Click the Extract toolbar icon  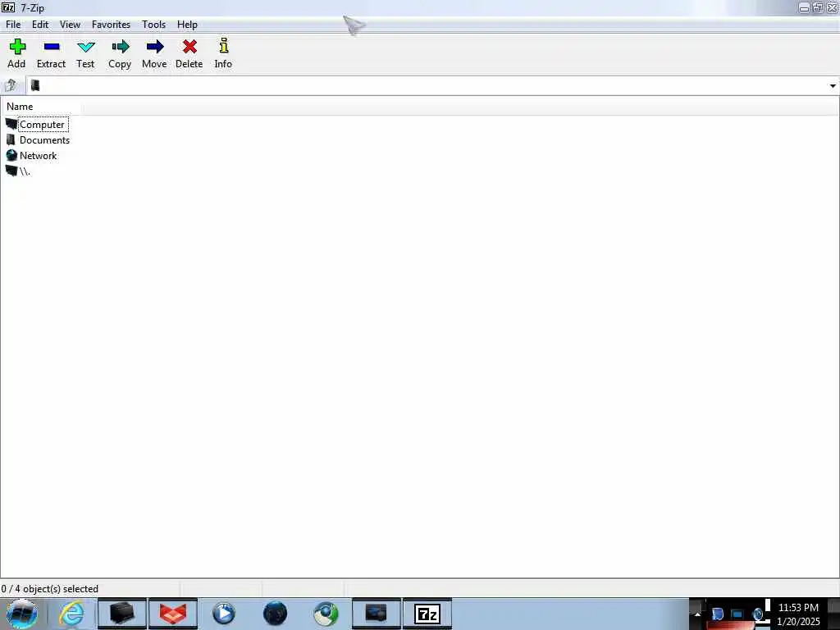(52, 47)
